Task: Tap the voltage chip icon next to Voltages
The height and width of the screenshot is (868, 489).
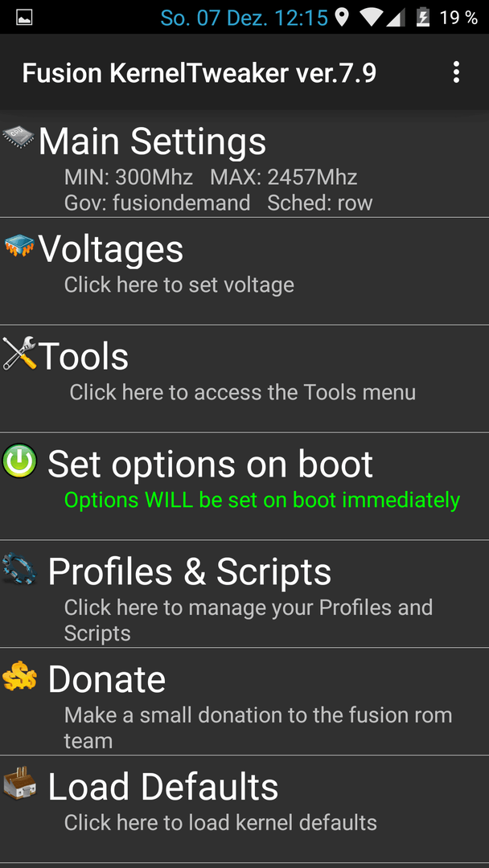Action: point(19,245)
